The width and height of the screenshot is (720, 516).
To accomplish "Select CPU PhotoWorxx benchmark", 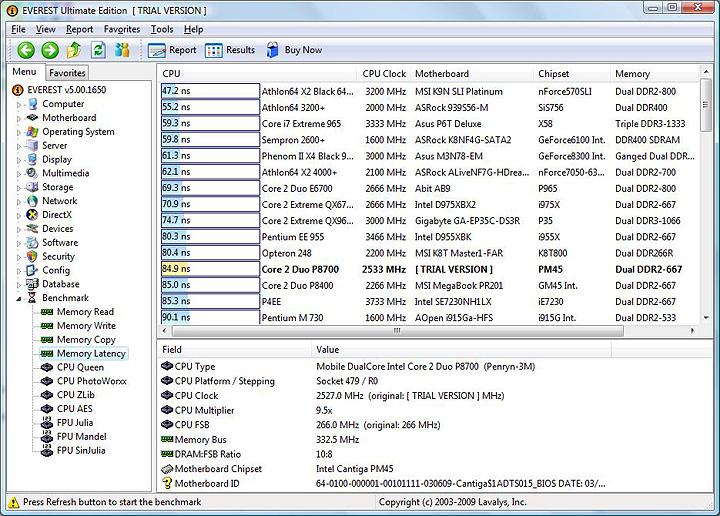I will (91, 381).
